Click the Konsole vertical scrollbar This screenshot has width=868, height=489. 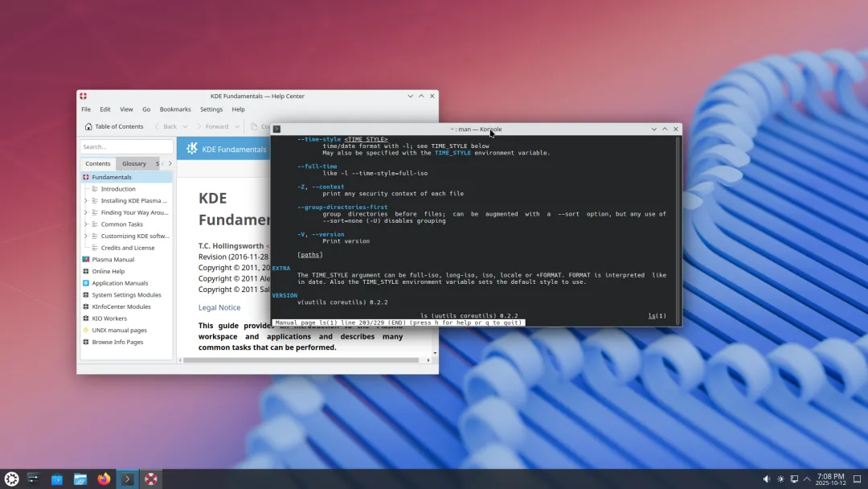pos(678,228)
